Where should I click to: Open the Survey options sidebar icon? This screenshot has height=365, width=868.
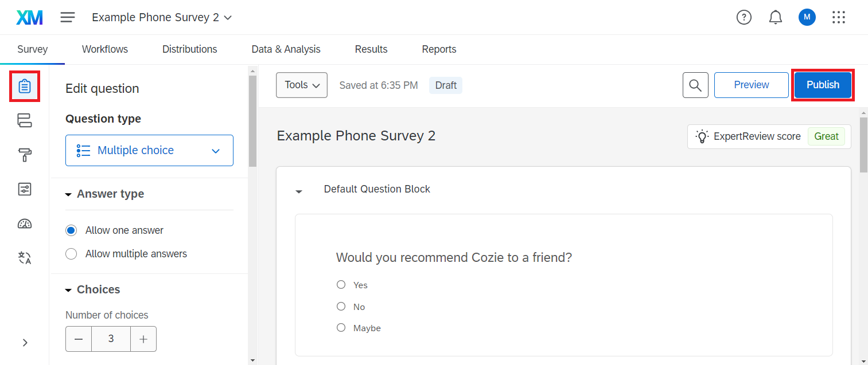[x=25, y=189]
